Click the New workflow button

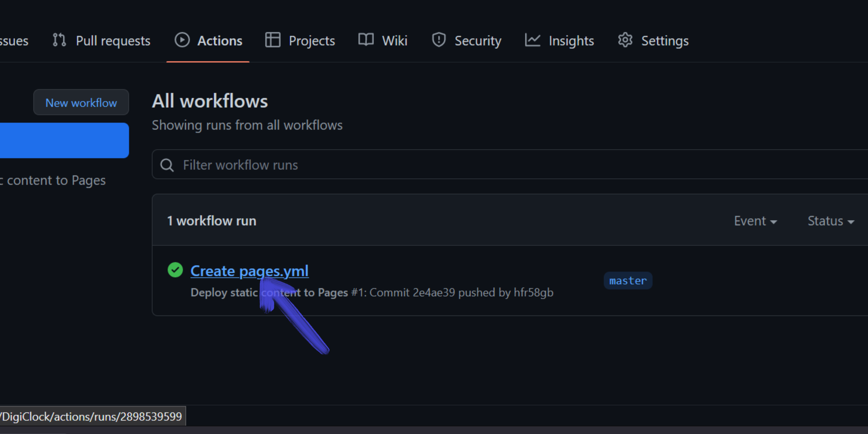click(81, 102)
